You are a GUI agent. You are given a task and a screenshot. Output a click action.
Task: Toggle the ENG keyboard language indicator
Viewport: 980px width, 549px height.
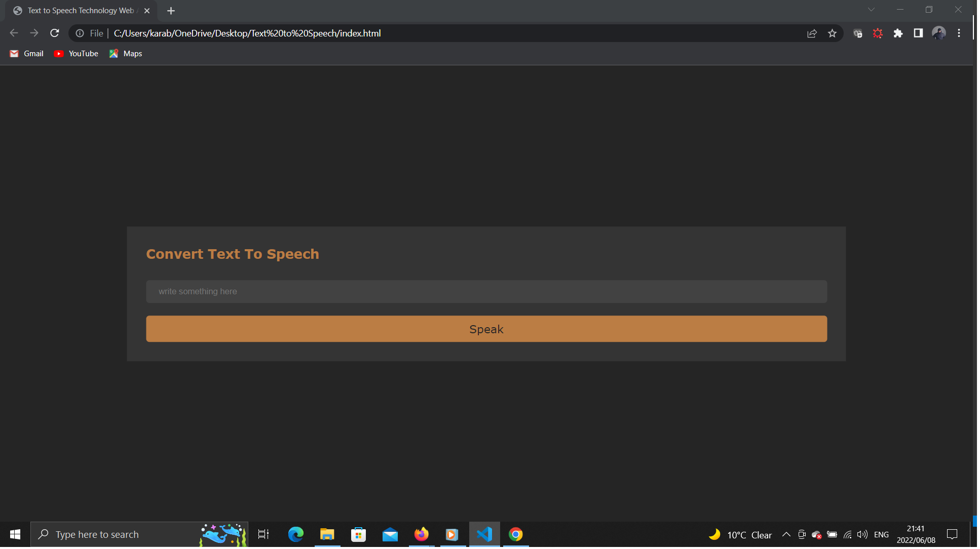[882, 534]
